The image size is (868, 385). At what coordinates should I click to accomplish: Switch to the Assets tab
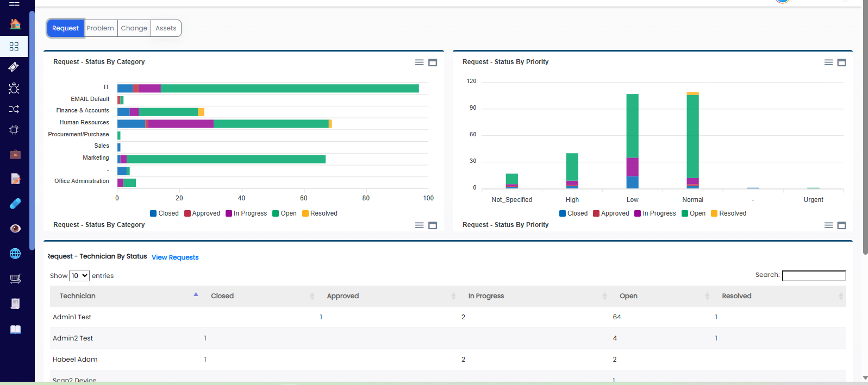point(166,28)
